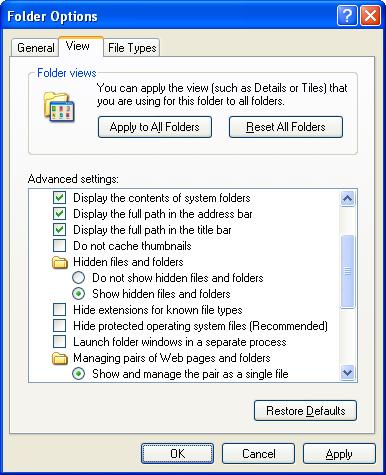Click Apply to All Folders button

coord(155,127)
